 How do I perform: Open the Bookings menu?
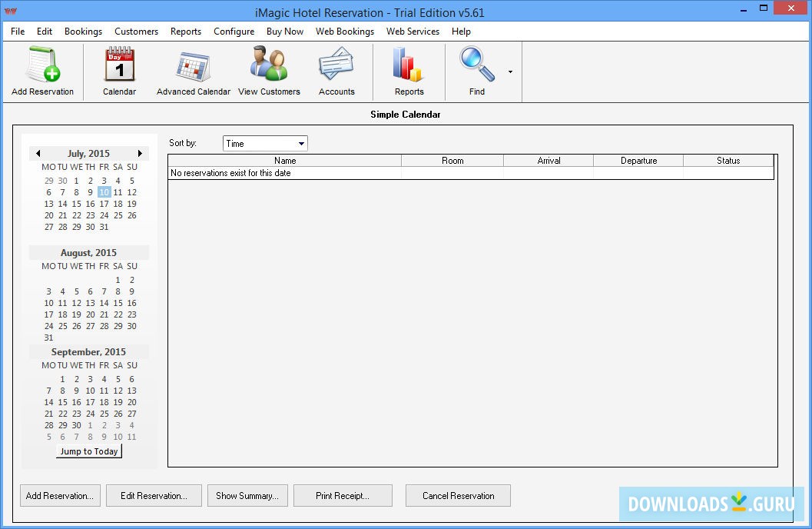[84, 31]
